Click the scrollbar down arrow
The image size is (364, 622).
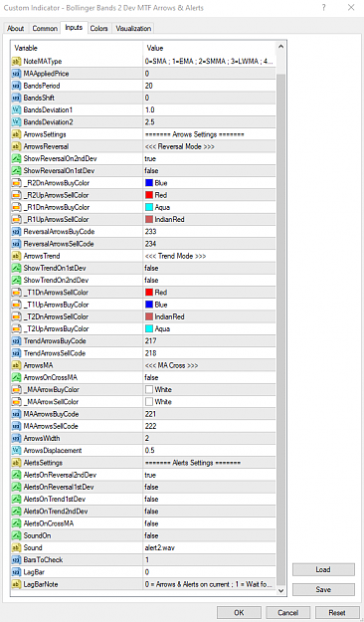pyautogui.click(x=280, y=590)
